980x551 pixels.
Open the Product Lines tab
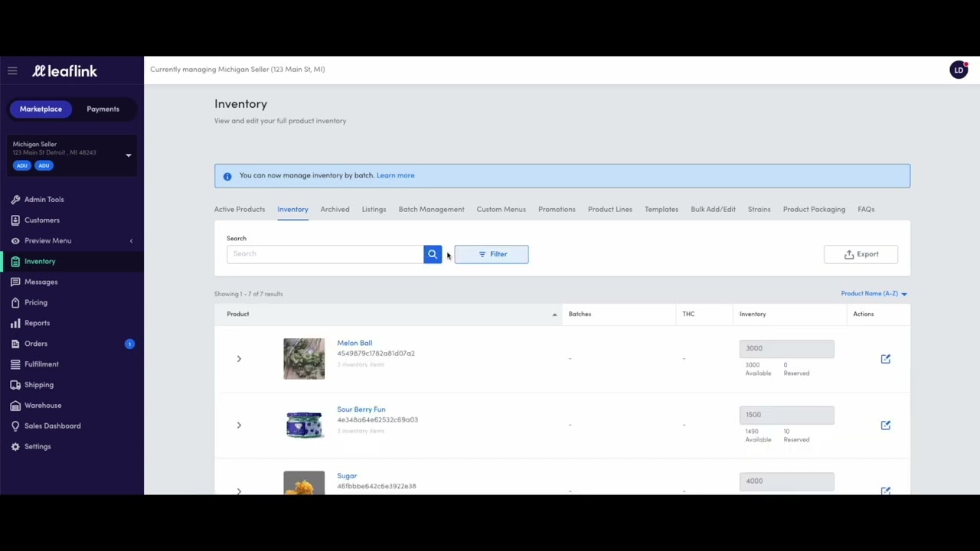(x=610, y=210)
